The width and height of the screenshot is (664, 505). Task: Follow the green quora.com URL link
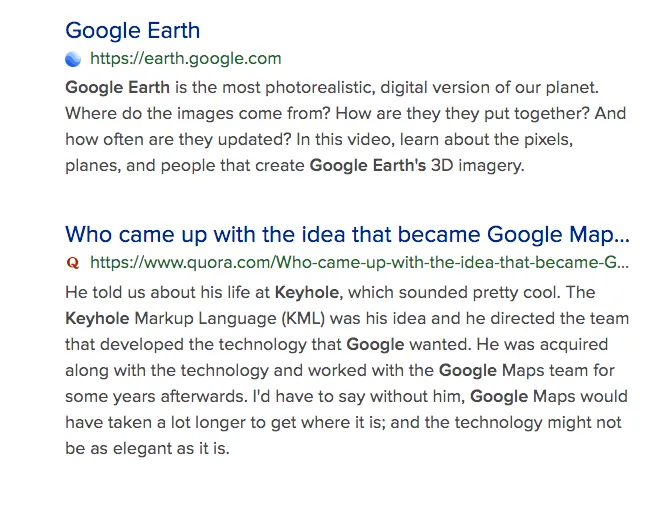tap(360, 263)
